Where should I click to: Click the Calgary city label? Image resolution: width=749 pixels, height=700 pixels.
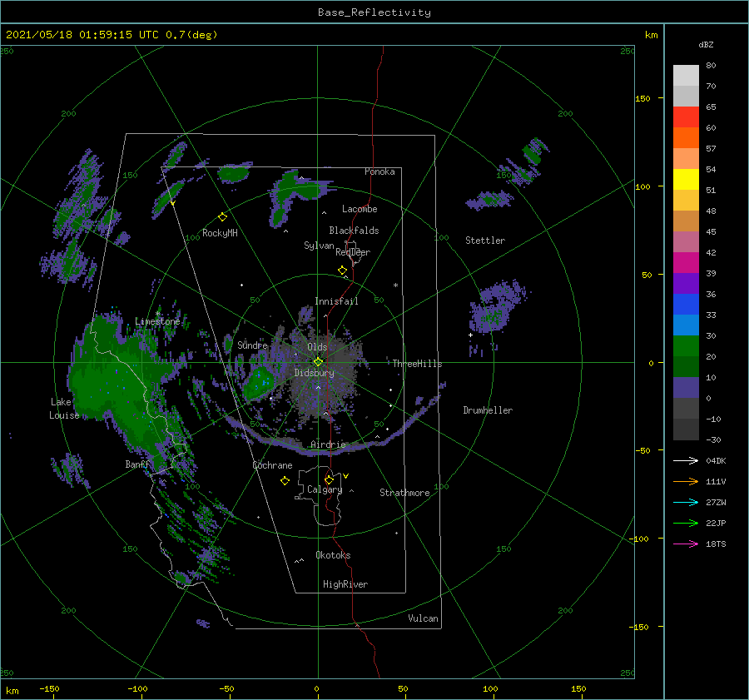(x=325, y=489)
